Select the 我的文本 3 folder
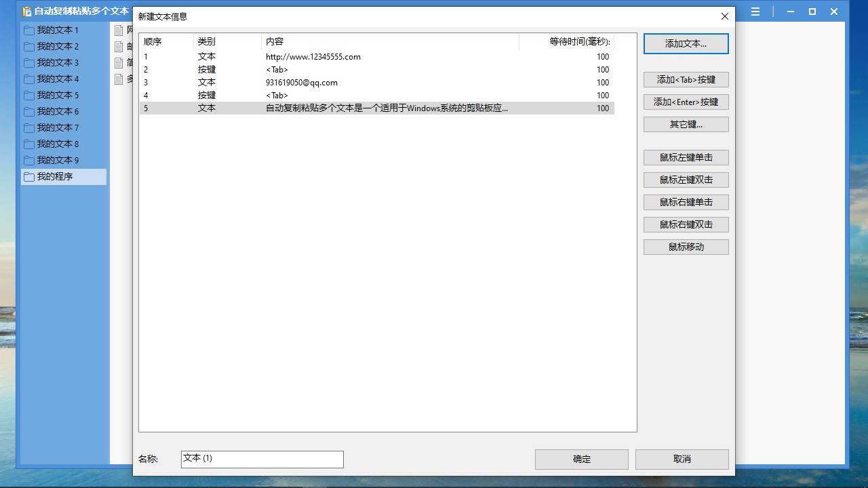Screen dimensions: 868x488 point(58,63)
